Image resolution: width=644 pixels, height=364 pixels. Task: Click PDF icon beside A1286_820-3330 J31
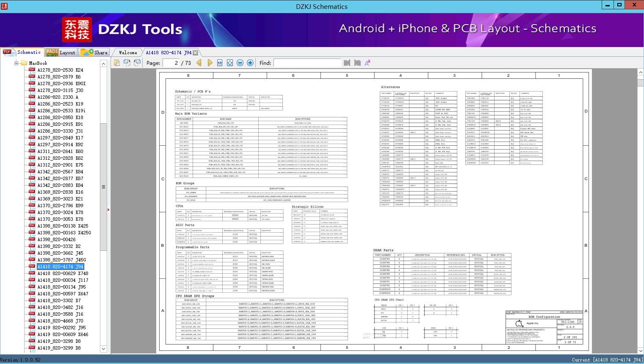(x=32, y=131)
